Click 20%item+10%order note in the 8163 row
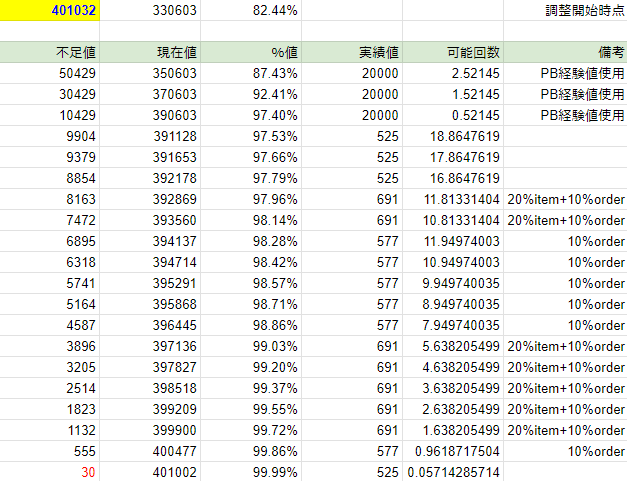The image size is (627, 481). (565, 199)
